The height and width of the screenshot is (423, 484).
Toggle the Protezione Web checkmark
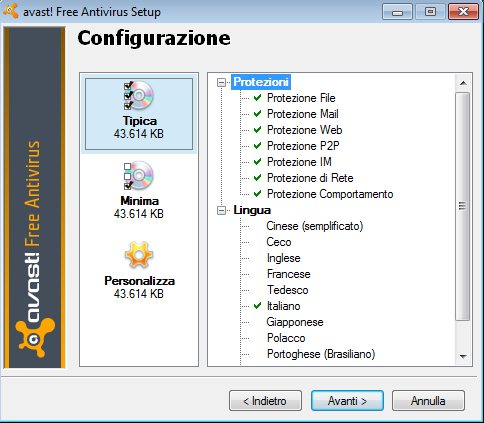[257, 130]
